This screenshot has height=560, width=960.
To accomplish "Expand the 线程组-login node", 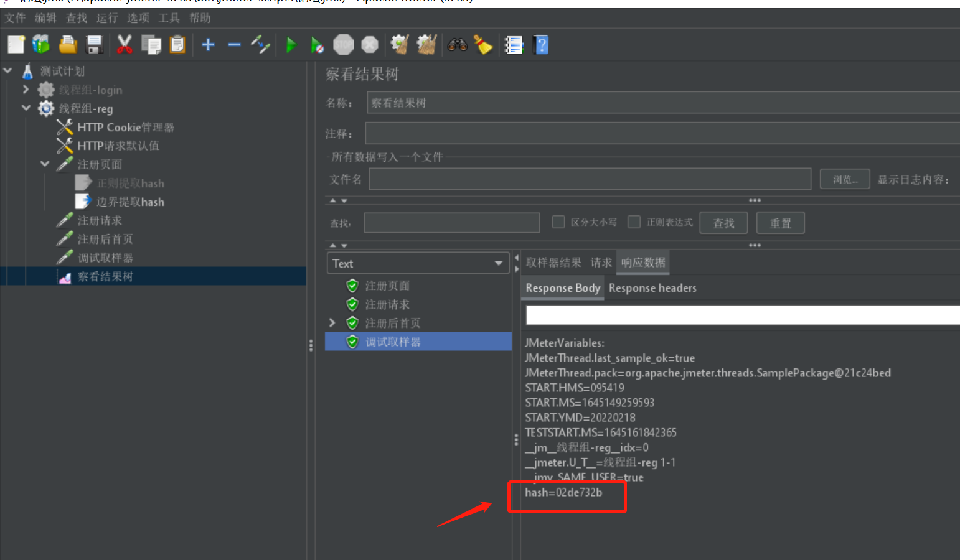I will point(26,90).
